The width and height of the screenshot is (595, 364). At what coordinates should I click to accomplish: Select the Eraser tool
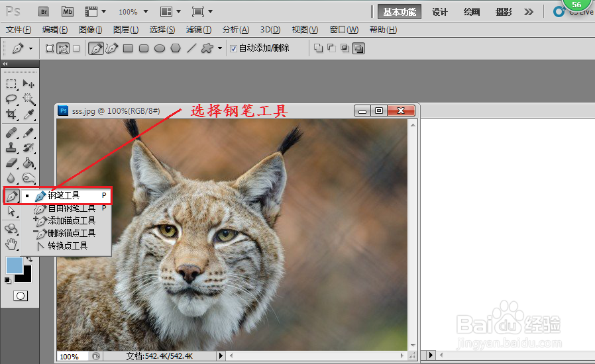coord(11,163)
